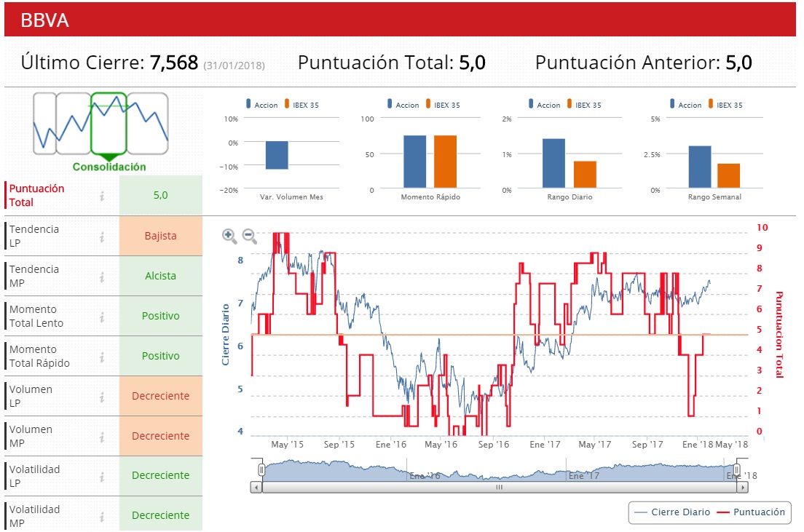The height and width of the screenshot is (532, 804).
Task: Click the 5,0 Puntuación Total table cell
Action: [x=160, y=195]
